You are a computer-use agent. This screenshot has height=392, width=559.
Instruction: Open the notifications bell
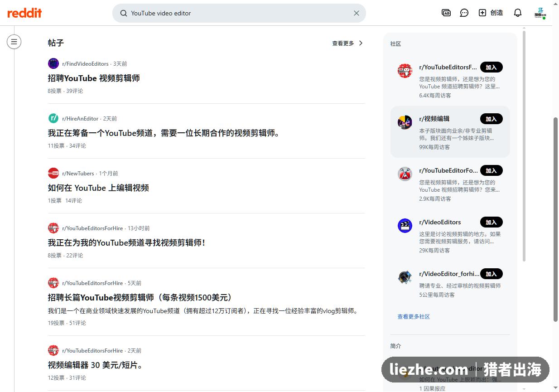click(518, 13)
